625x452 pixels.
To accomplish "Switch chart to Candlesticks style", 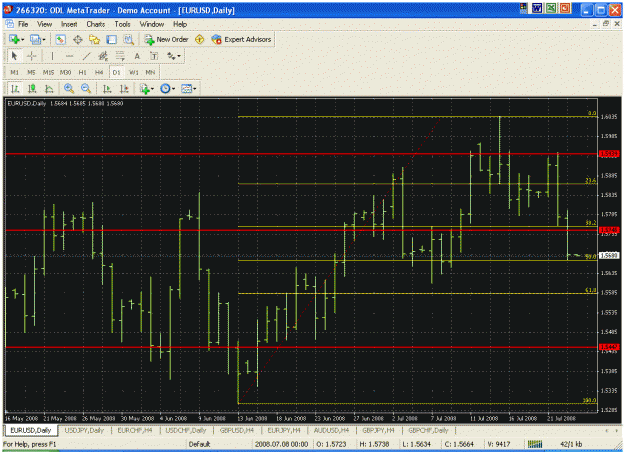I will tap(32, 88).
